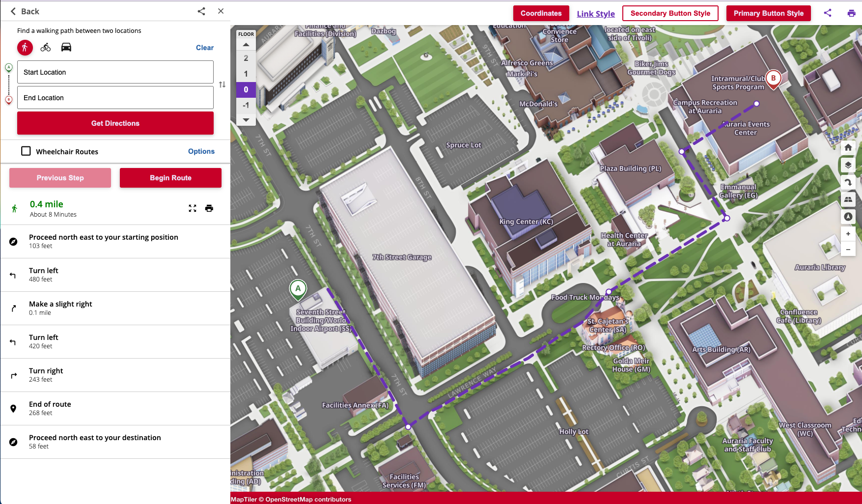Viewport: 862px width, 504px height.
Task: Close the directions panel with X
Action: point(221,11)
